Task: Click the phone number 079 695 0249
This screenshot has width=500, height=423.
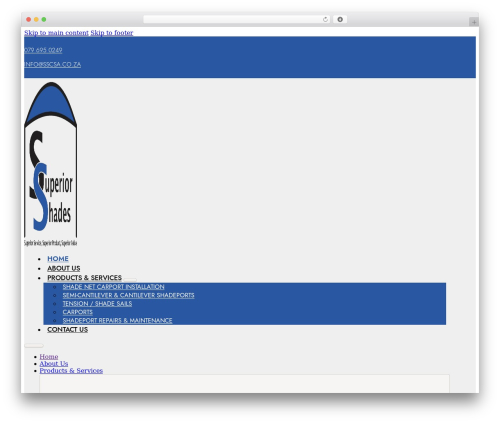Action: coord(43,50)
